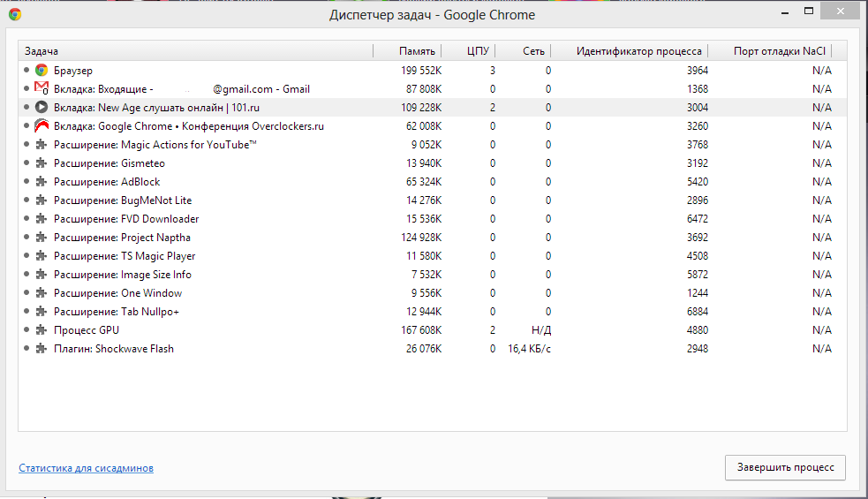Click process ID 3004
Viewport: 868px width, 499px height.
click(x=698, y=108)
